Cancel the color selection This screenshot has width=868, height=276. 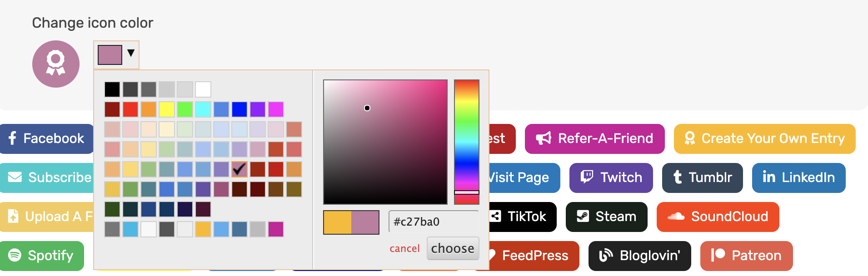[x=404, y=248]
